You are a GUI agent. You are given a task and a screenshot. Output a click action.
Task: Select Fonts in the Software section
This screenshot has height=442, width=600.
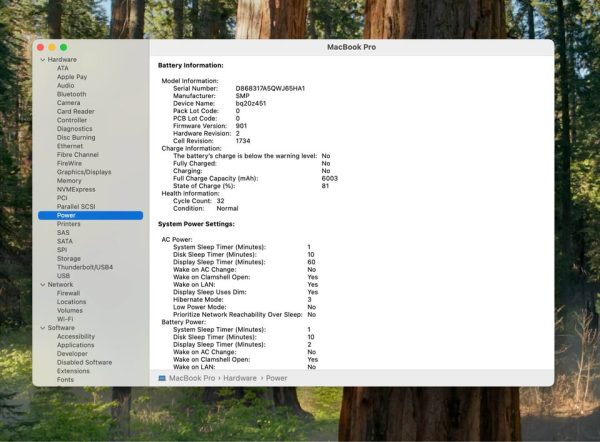[65, 379]
